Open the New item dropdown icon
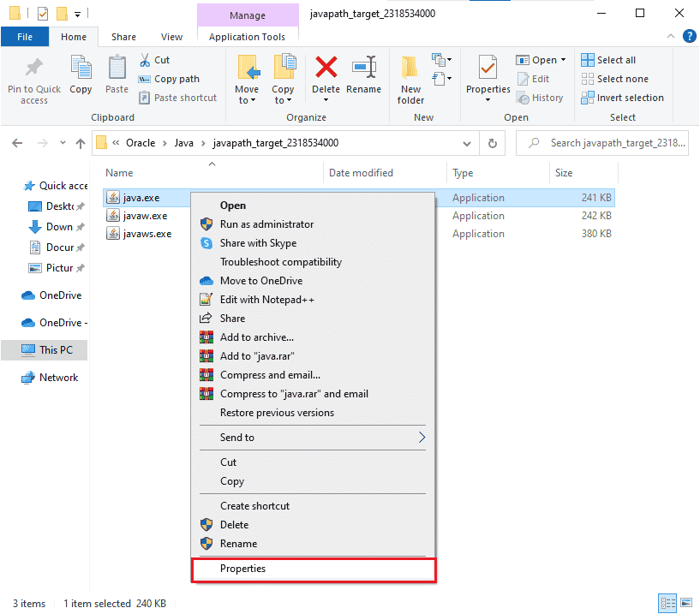 tap(441, 59)
